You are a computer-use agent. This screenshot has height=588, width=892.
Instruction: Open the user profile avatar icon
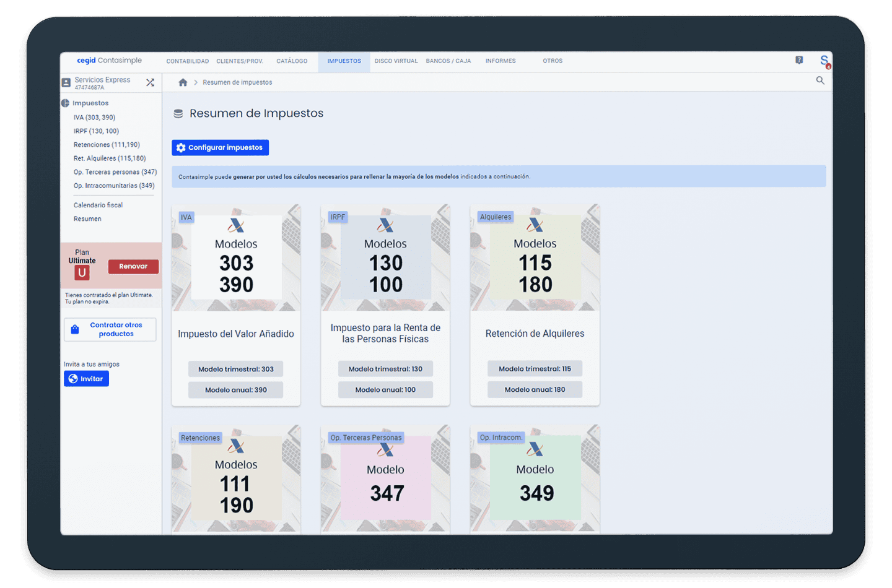(824, 61)
